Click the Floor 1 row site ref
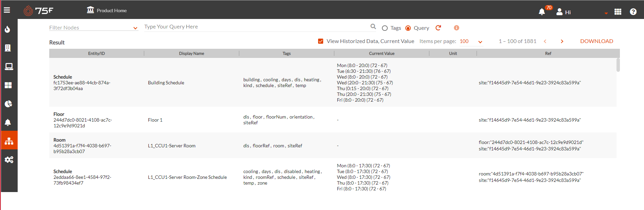The width and height of the screenshot is (644, 210). (530, 120)
